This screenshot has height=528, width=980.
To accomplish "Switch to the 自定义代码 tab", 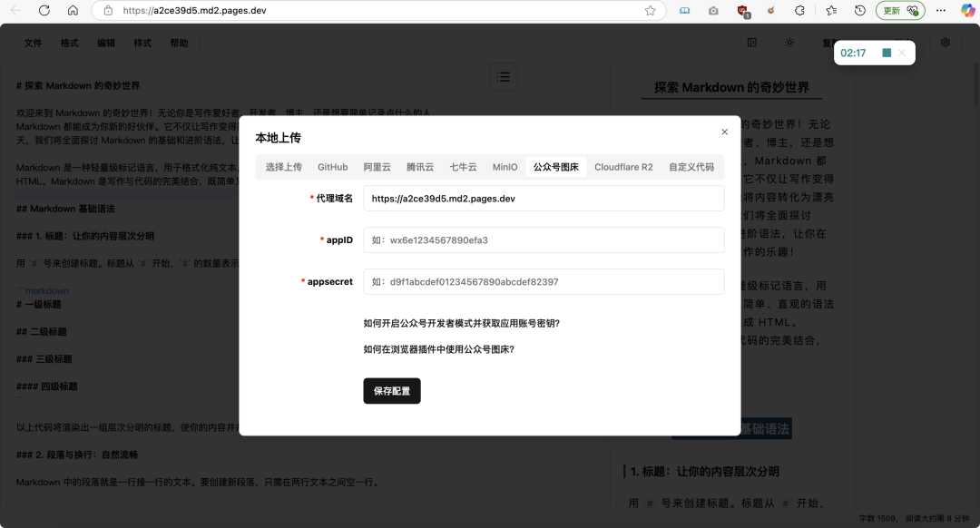I will click(691, 167).
